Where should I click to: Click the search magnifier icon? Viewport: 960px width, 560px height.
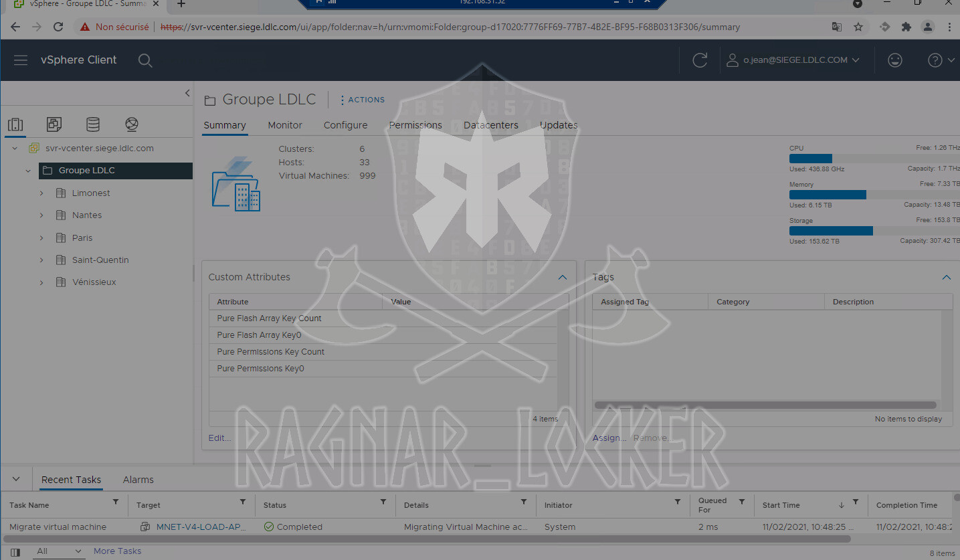(145, 60)
